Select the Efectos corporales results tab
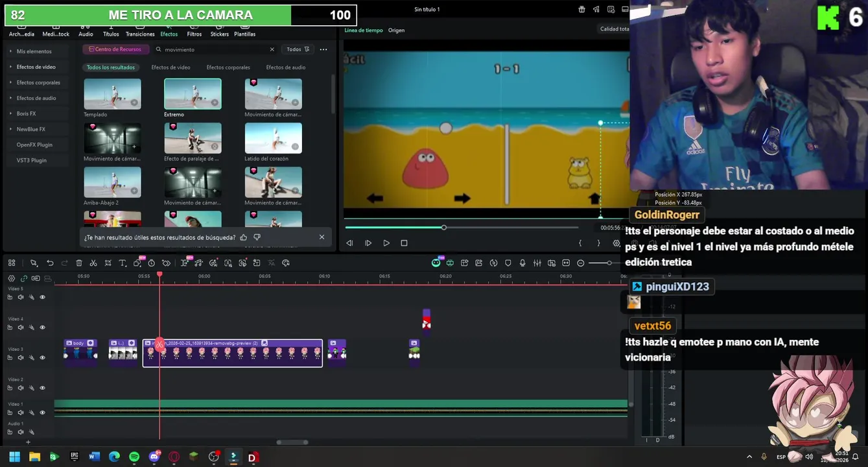868x467 pixels. tap(228, 67)
